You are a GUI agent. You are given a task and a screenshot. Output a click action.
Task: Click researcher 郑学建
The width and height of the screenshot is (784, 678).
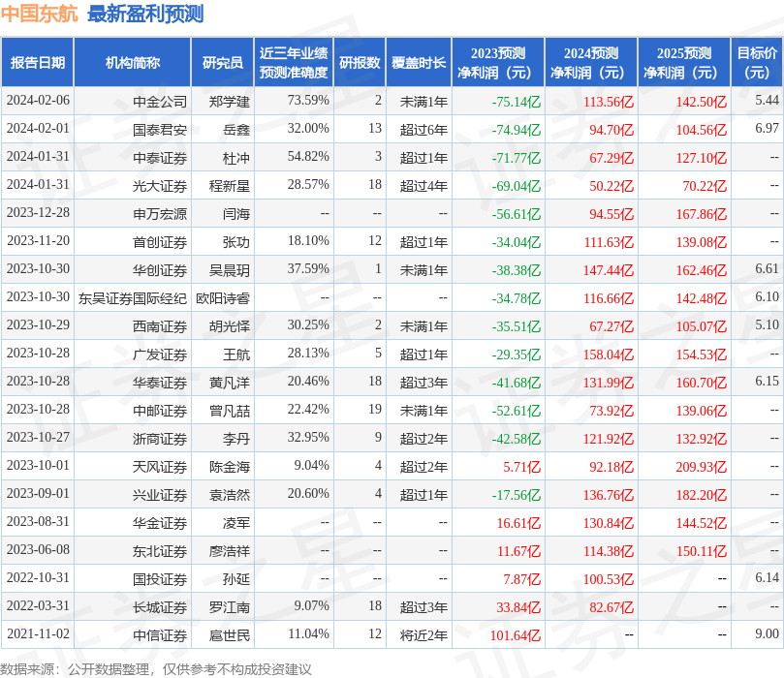[x=230, y=102]
